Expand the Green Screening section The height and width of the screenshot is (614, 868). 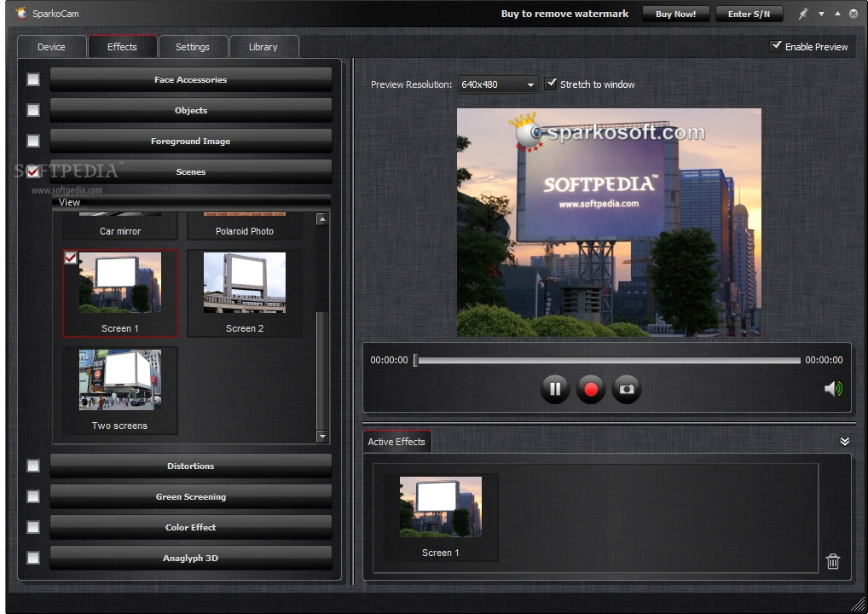point(191,496)
